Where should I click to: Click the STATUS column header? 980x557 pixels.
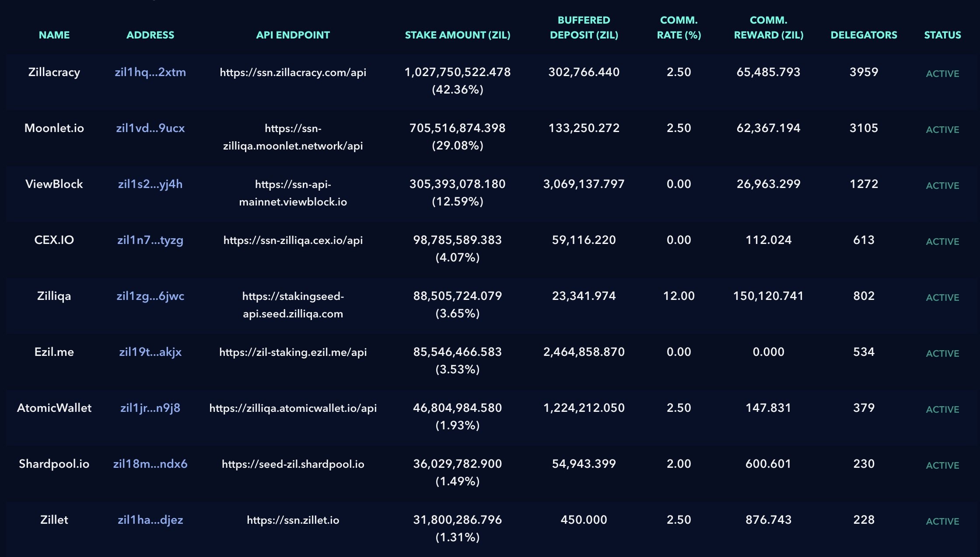coord(942,35)
